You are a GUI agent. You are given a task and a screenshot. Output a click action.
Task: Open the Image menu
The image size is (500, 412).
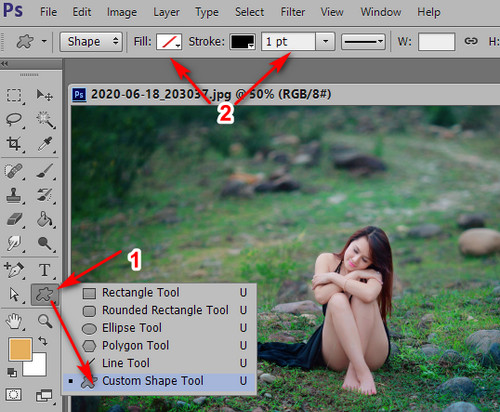click(x=122, y=12)
